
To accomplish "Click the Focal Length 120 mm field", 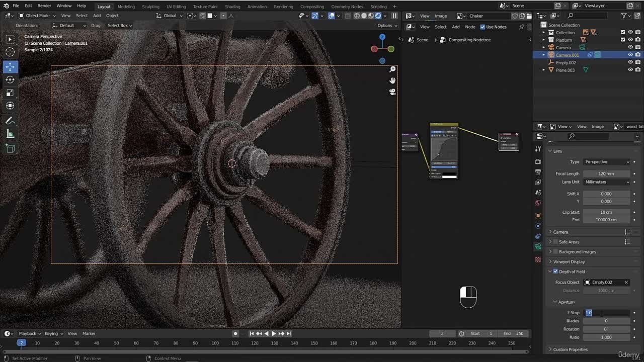I will click(606, 173).
